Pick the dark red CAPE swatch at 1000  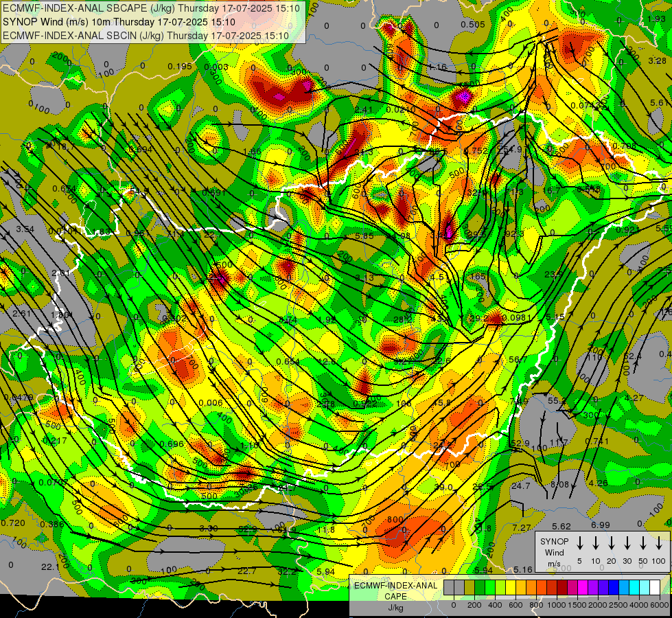tap(562, 588)
